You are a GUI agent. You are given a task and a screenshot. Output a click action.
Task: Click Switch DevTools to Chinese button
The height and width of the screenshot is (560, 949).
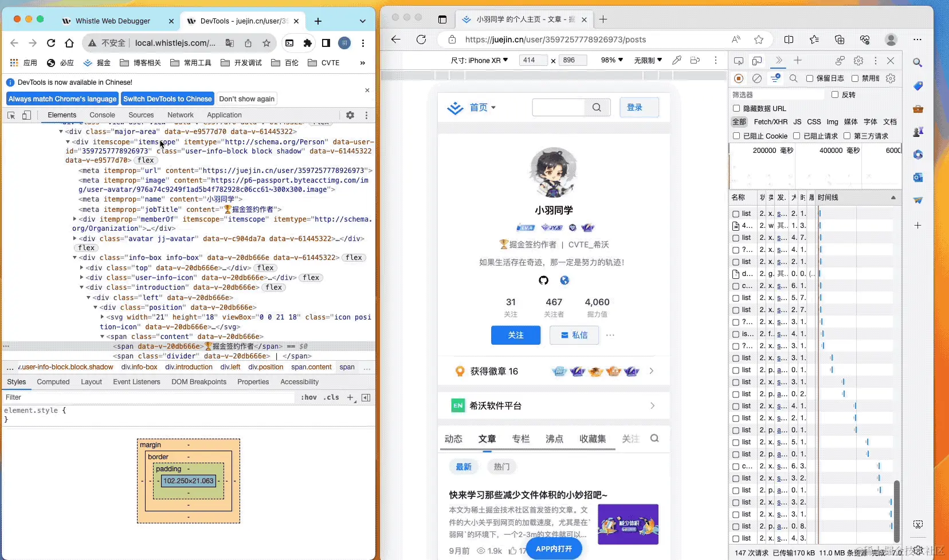coord(167,99)
